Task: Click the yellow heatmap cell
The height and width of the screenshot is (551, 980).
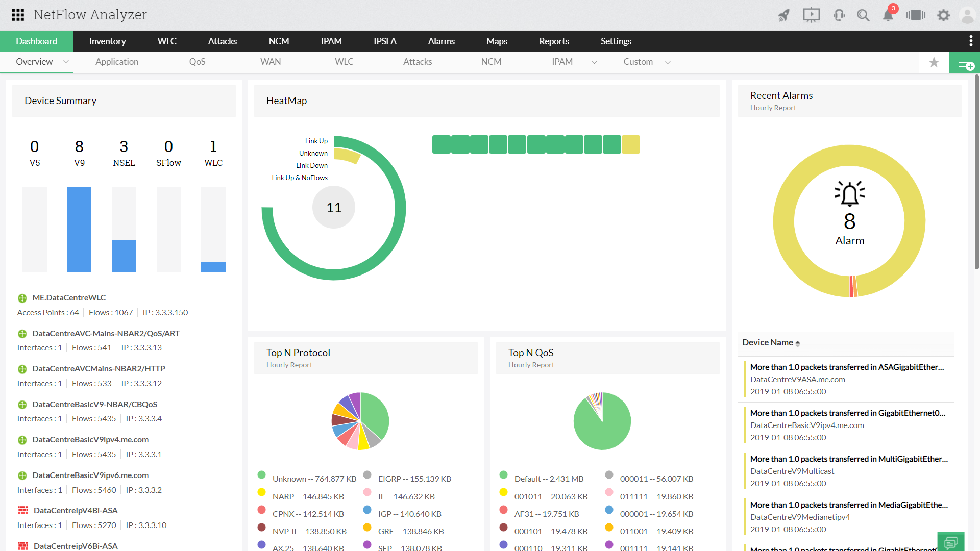Action: (631, 144)
